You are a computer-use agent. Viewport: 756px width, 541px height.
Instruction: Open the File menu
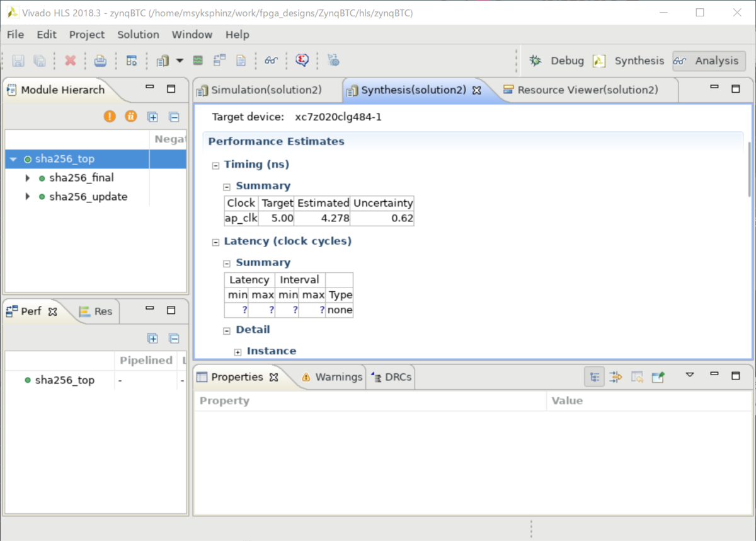[15, 35]
